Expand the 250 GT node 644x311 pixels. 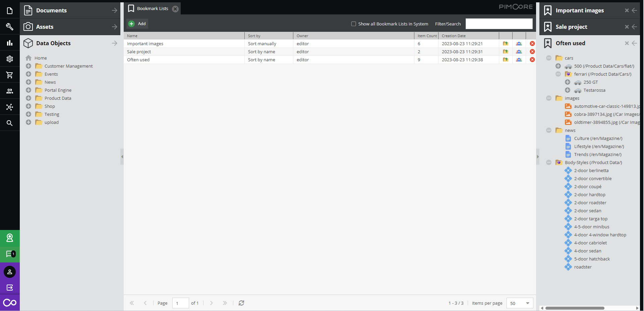click(568, 82)
